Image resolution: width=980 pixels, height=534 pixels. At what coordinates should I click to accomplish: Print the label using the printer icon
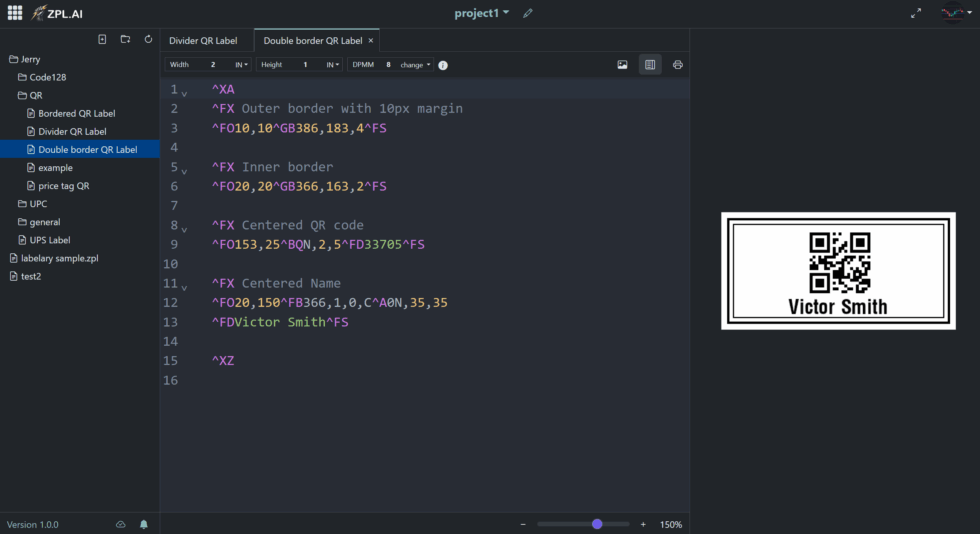[678, 64]
